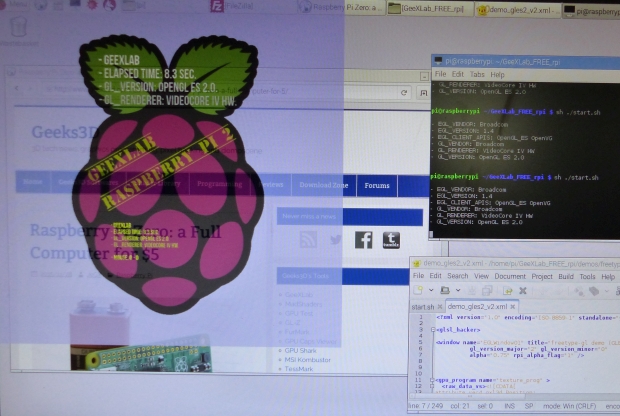Collapse the raw_data_vs fold marker on line 12
This screenshot has height=416, width=620.
(x=432, y=386)
